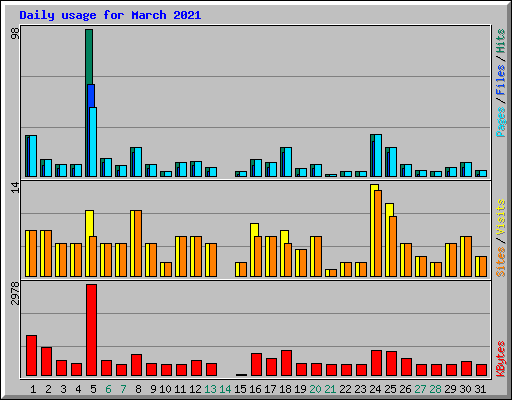Viewport: 512px width, 400px height.
Task: Click the 'Sites' legend label
Action: coord(501,262)
